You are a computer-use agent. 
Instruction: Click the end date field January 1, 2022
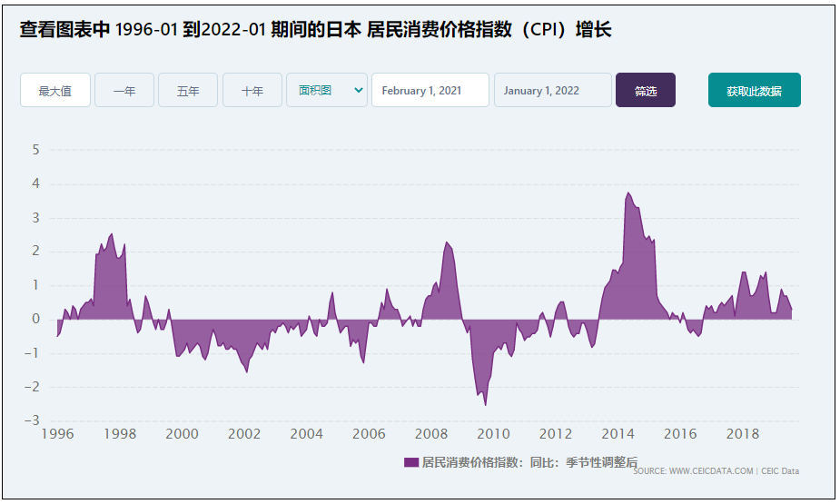(x=552, y=90)
